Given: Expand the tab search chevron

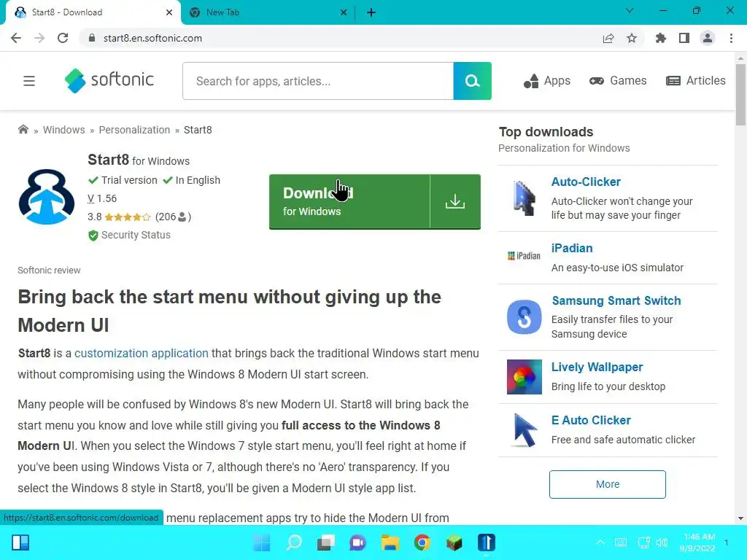Looking at the screenshot, I should pyautogui.click(x=630, y=10).
